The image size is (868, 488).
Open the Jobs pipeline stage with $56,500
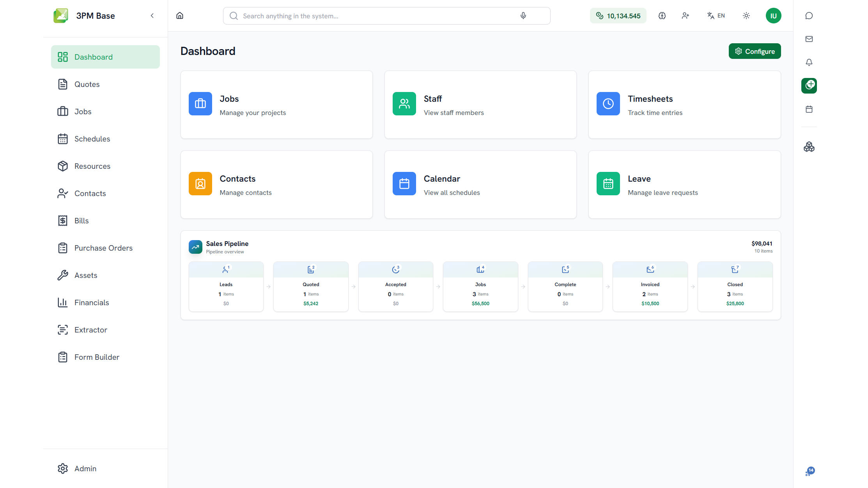pos(480,286)
